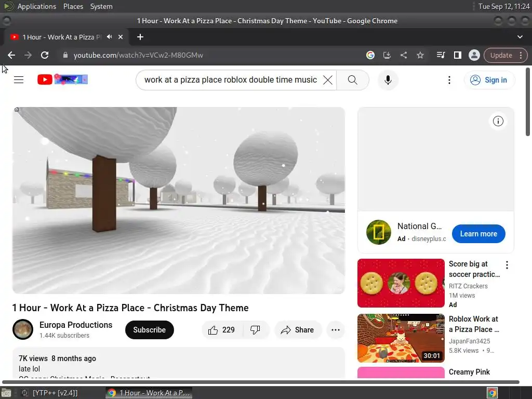The height and width of the screenshot is (399, 532).
Task: Click inside the YouTube search field
Action: pyautogui.click(x=230, y=80)
